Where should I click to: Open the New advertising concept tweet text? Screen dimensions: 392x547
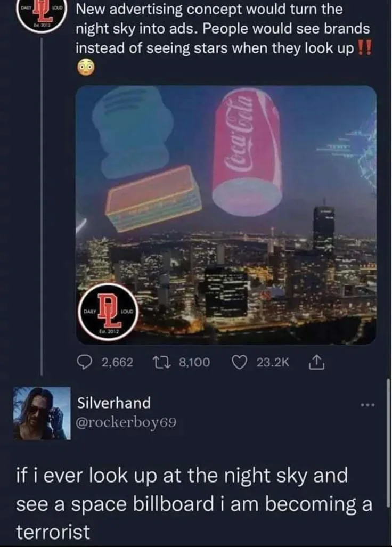pyautogui.click(x=223, y=29)
